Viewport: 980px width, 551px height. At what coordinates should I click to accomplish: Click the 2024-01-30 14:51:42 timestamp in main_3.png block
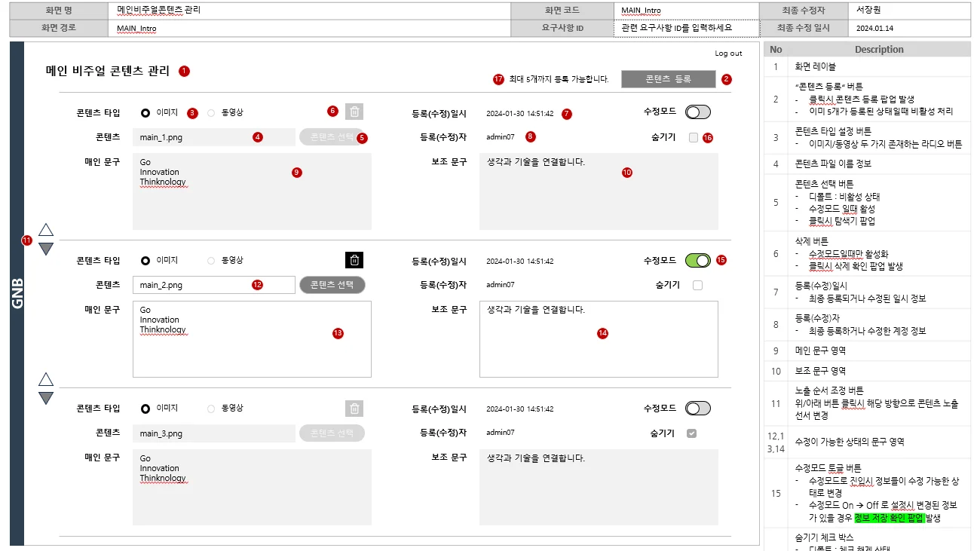520,409
